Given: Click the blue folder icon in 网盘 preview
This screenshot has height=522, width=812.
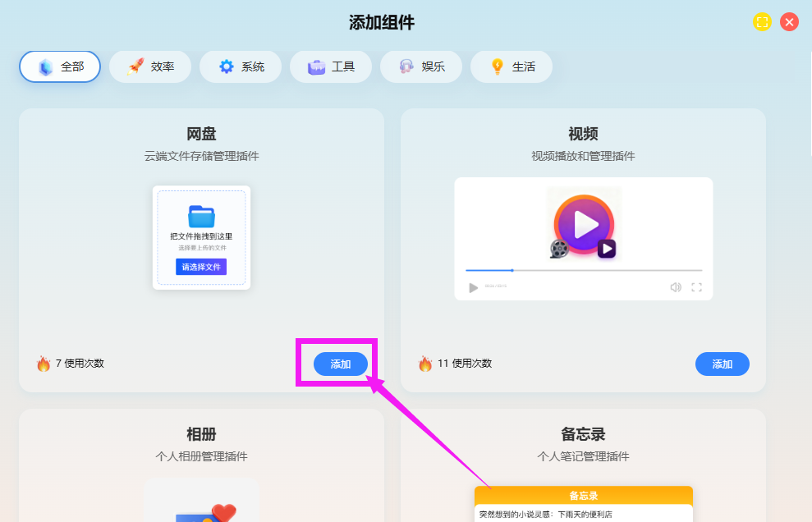Looking at the screenshot, I should click(201, 216).
